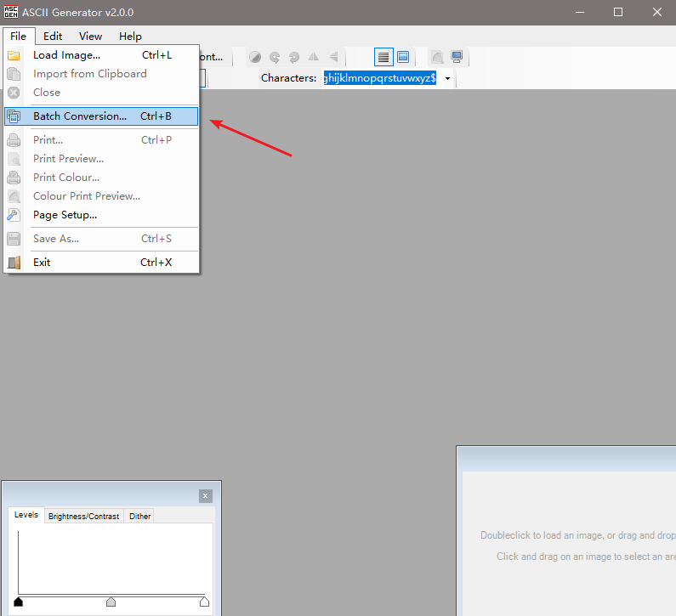
Task: Click the white maximum level slider handle
Action: (x=204, y=602)
